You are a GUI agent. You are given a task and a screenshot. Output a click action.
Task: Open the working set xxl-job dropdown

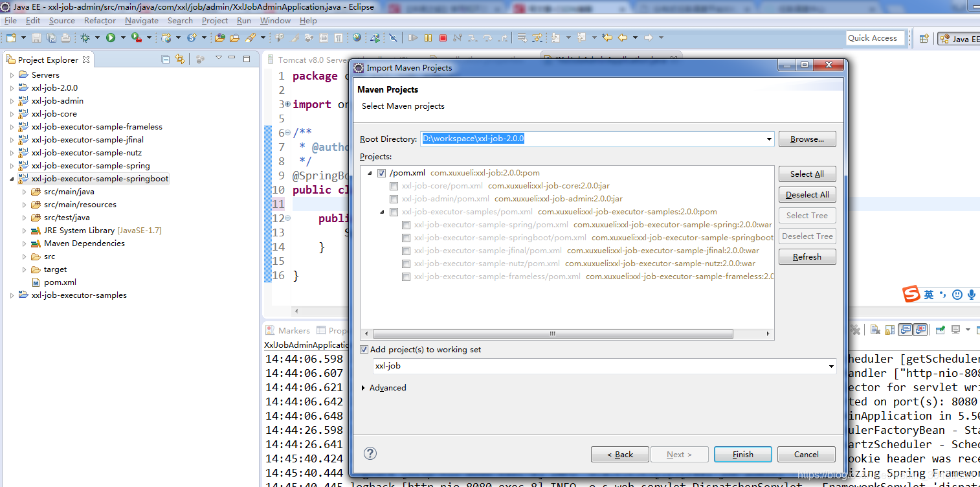coord(832,367)
